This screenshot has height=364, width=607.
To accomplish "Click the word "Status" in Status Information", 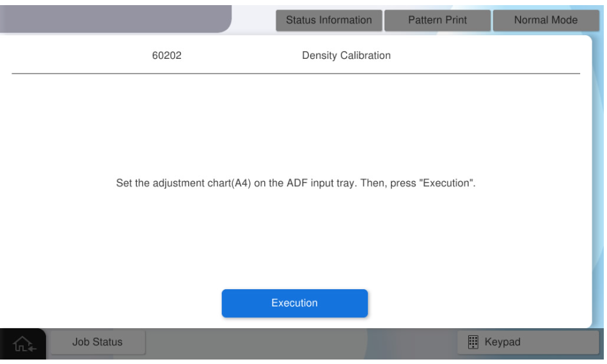I will pyautogui.click(x=301, y=20).
